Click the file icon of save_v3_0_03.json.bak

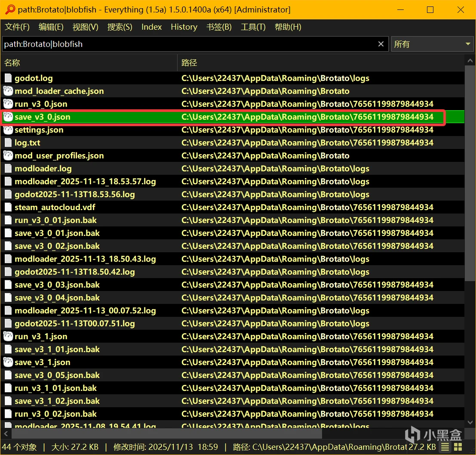click(x=8, y=285)
